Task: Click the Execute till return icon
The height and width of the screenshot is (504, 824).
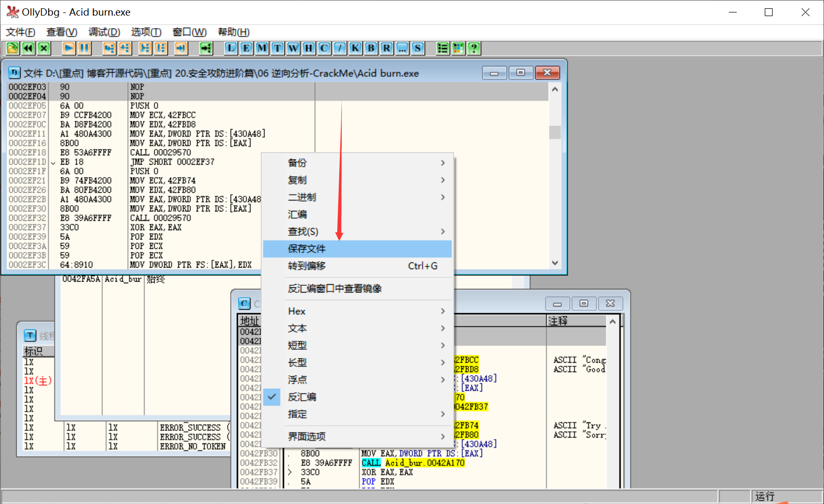Action: tap(181, 48)
